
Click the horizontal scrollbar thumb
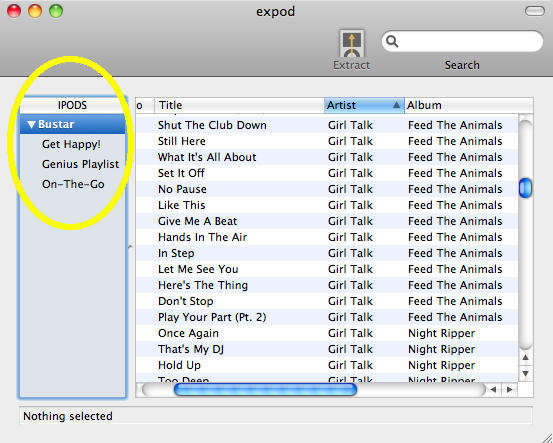pos(266,390)
